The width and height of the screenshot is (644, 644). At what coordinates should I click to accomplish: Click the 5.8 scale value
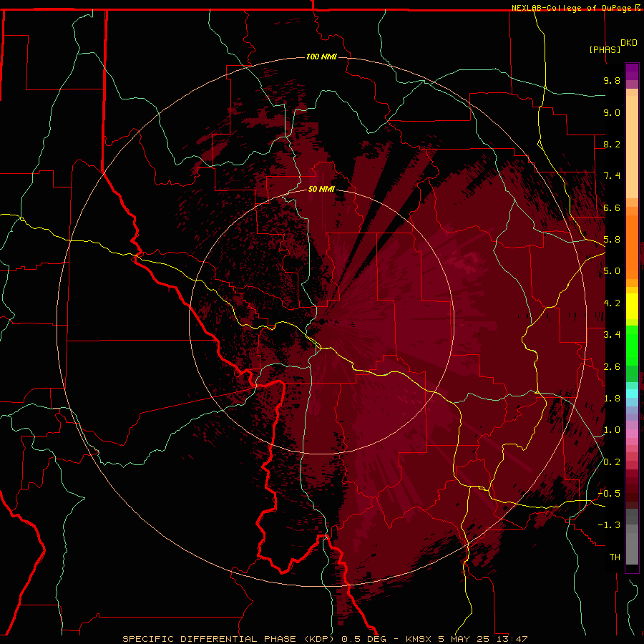(612, 240)
